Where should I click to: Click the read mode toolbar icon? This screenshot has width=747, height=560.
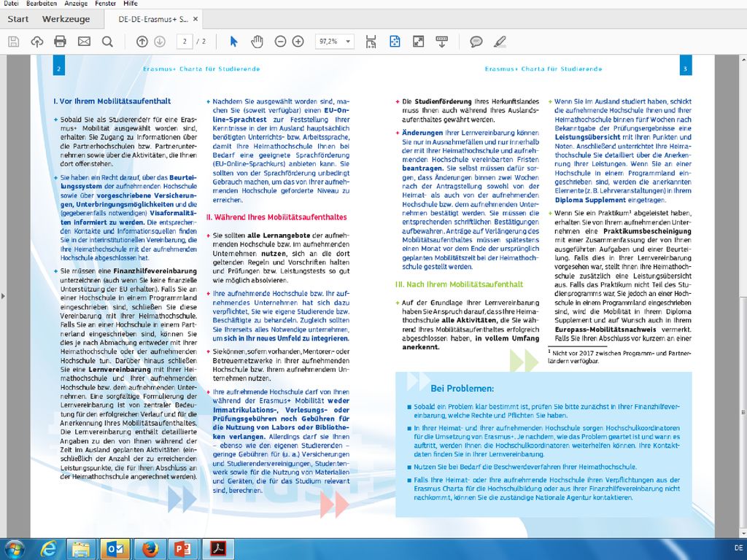click(x=441, y=42)
